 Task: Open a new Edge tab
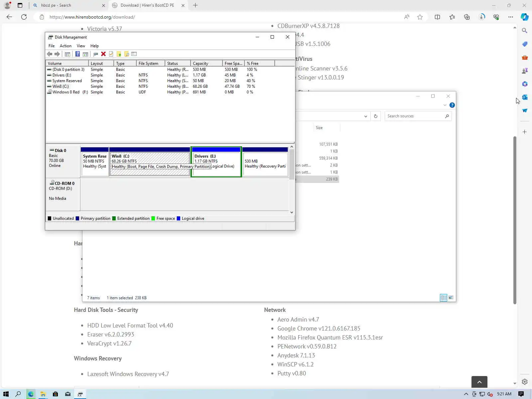click(x=196, y=5)
